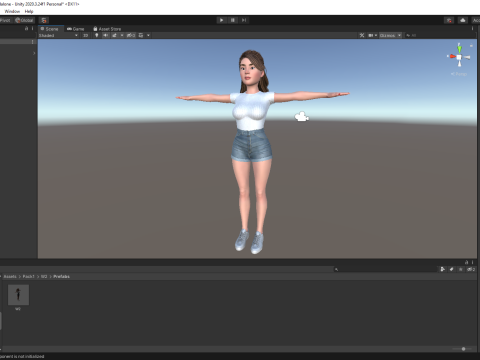Click the grid snapping icon beside Global
The width and height of the screenshot is (480, 360).
coord(44,20)
